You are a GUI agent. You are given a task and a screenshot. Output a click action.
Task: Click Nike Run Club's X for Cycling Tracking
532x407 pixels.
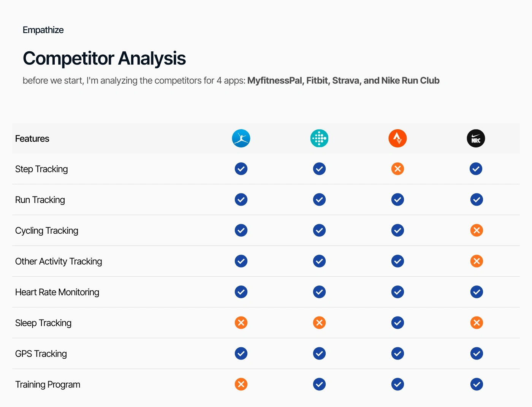477,230
